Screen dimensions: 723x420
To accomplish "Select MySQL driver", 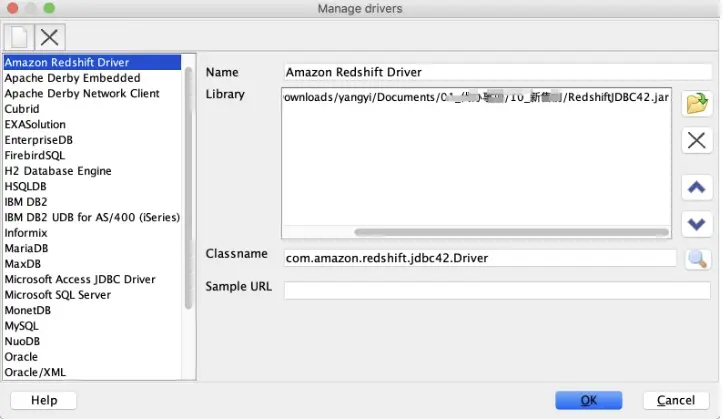I will [92, 326].
